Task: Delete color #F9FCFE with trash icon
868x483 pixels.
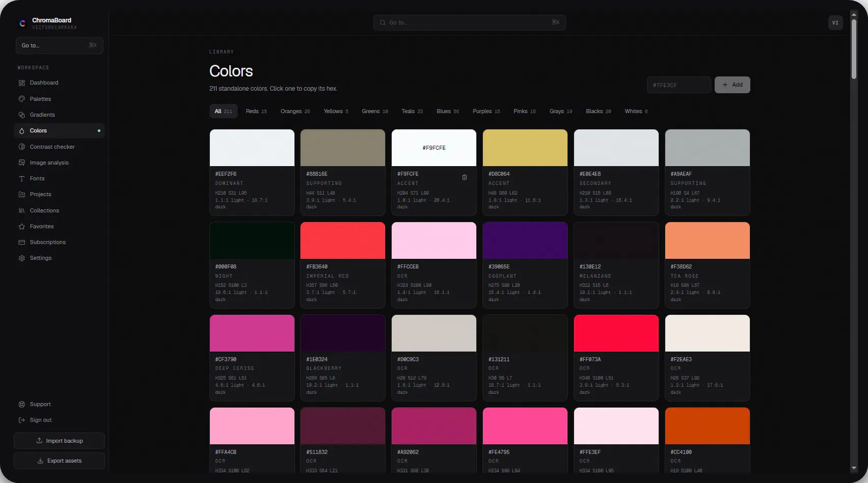Action: pyautogui.click(x=465, y=177)
